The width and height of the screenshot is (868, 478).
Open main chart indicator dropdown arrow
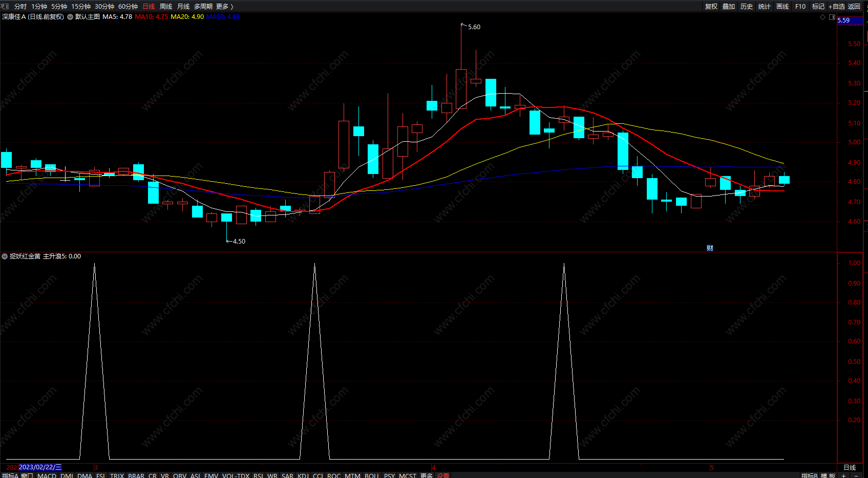[x=70, y=17]
